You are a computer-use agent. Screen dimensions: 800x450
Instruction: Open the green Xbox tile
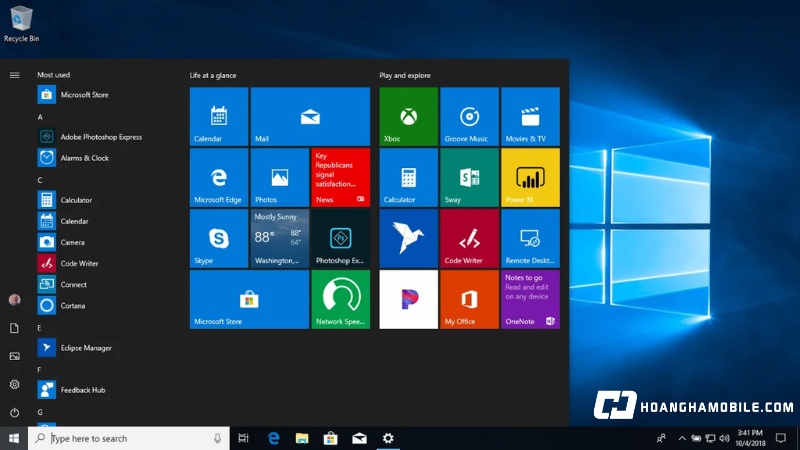pos(409,116)
